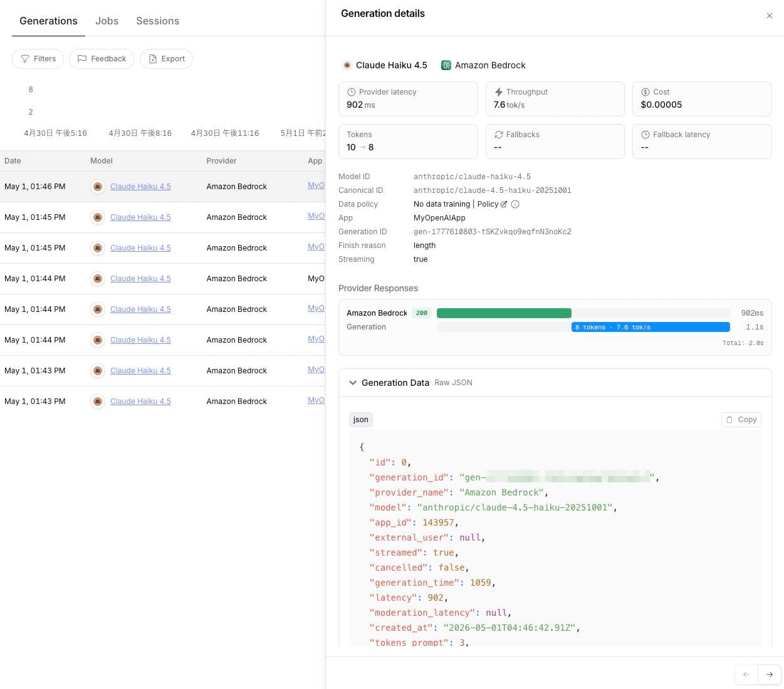
Task: Switch to the Sessions tab
Action: [x=158, y=21]
